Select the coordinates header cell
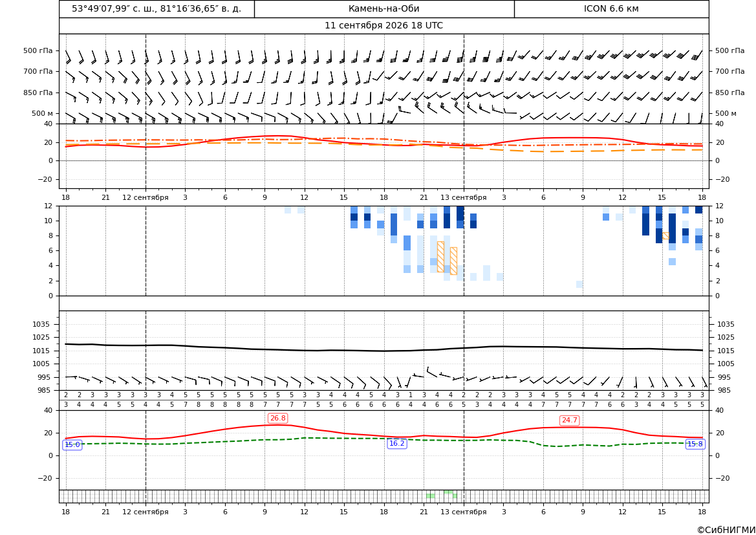This screenshot has height=535, width=756. pos(157,8)
